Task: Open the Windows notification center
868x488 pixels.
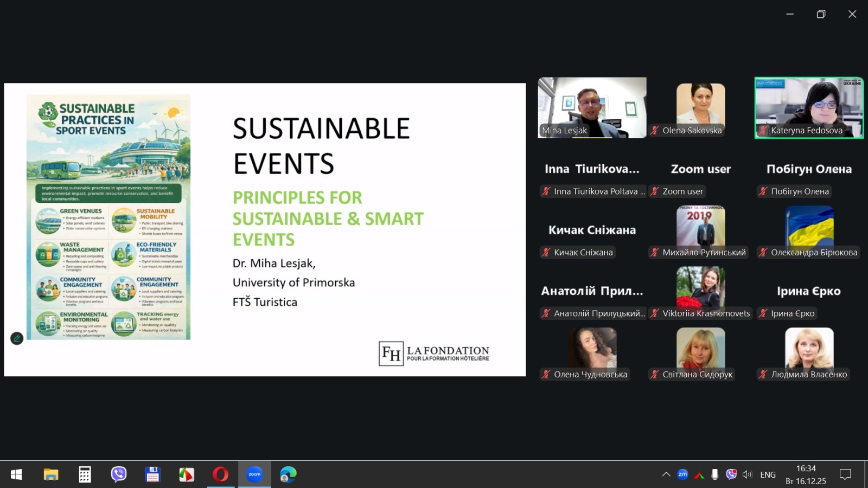Action: tap(845, 474)
